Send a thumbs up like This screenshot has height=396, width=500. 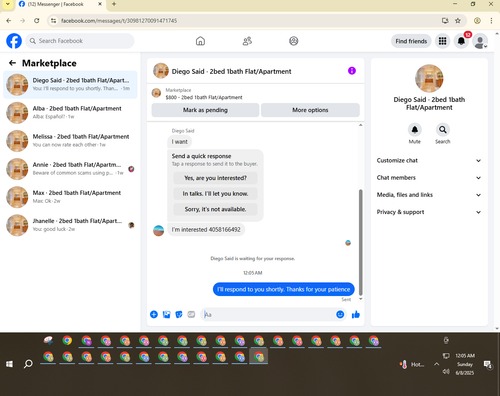356,314
